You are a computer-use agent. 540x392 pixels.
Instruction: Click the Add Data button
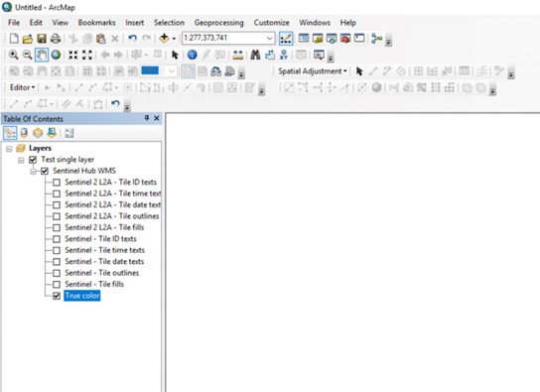pyautogui.click(x=164, y=38)
